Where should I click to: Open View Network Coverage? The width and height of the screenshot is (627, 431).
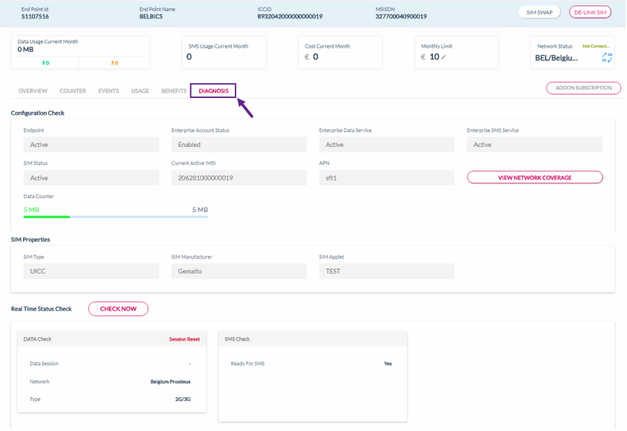(x=534, y=178)
